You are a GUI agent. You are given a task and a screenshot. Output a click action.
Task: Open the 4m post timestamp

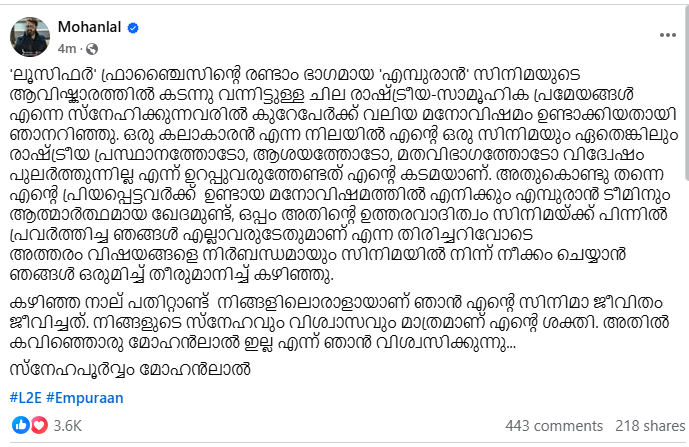coord(67,49)
